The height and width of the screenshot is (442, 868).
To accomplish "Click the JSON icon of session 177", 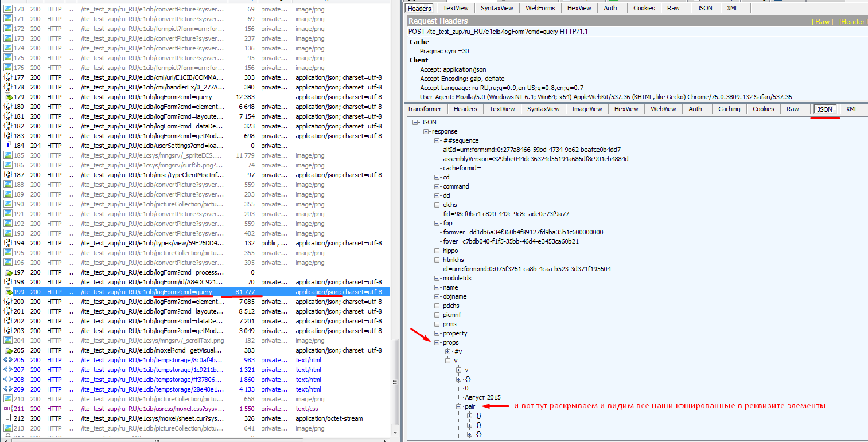I will pyautogui.click(x=8, y=77).
